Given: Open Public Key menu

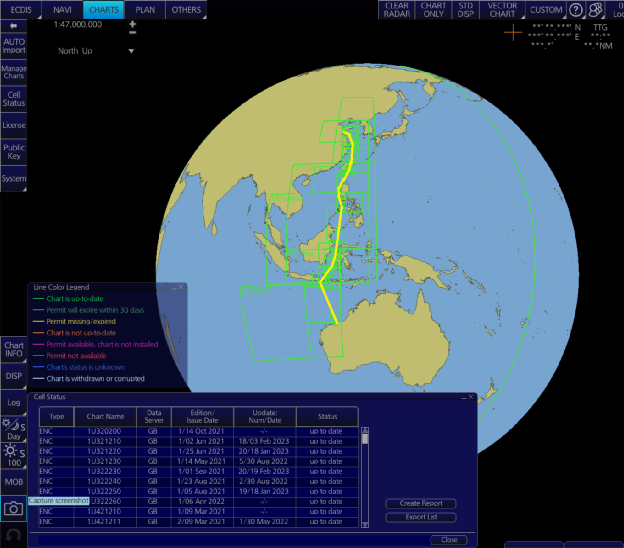Looking at the screenshot, I should pos(13,152).
